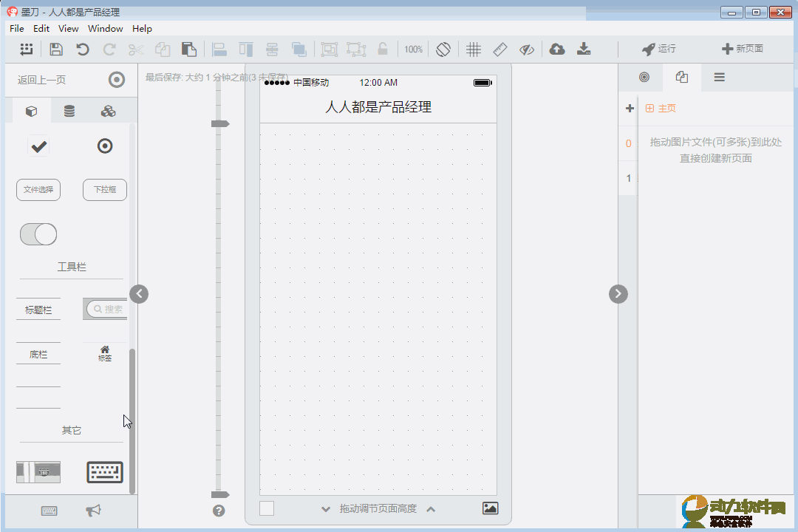Select the toggle switch widget
This screenshot has height=532, width=798.
click(38, 234)
